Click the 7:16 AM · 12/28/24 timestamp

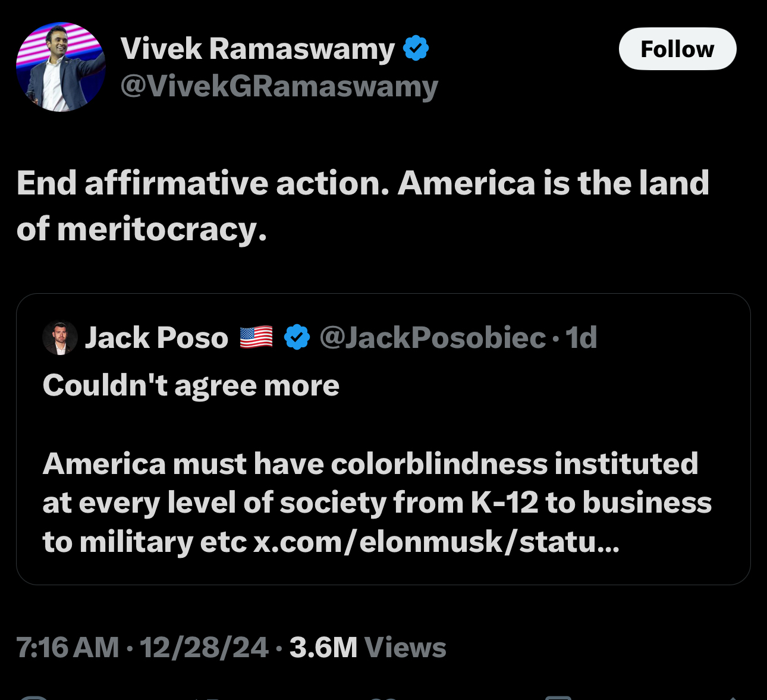142,648
